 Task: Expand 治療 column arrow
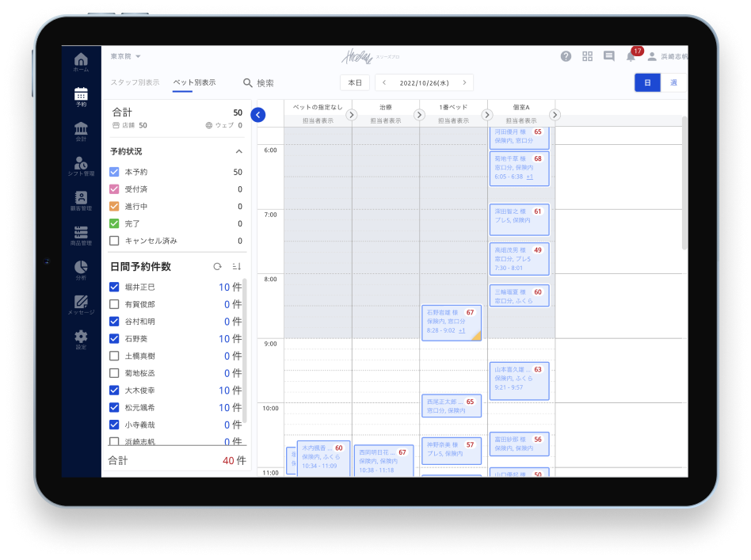(419, 115)
